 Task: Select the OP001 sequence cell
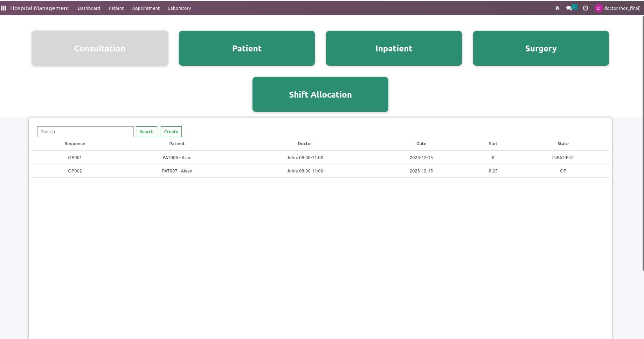tap(75, 157)
